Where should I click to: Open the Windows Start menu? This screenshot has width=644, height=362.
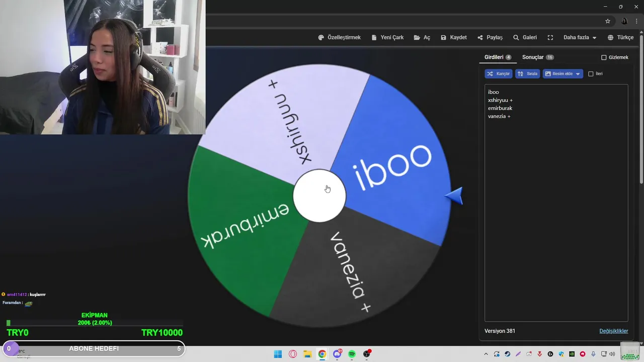(x=278, y=354)
